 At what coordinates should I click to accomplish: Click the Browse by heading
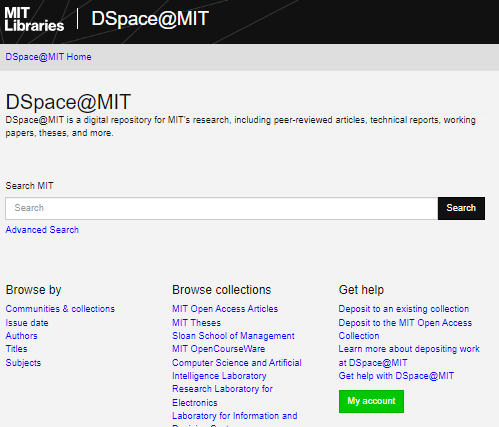click(x=33, y=290)
